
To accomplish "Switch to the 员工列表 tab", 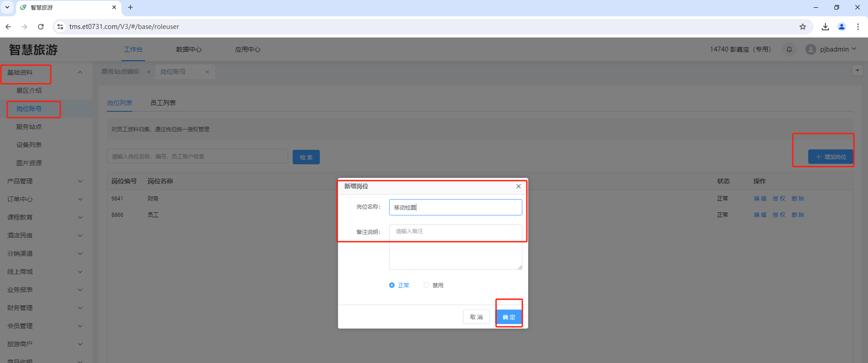I will 163,103.
